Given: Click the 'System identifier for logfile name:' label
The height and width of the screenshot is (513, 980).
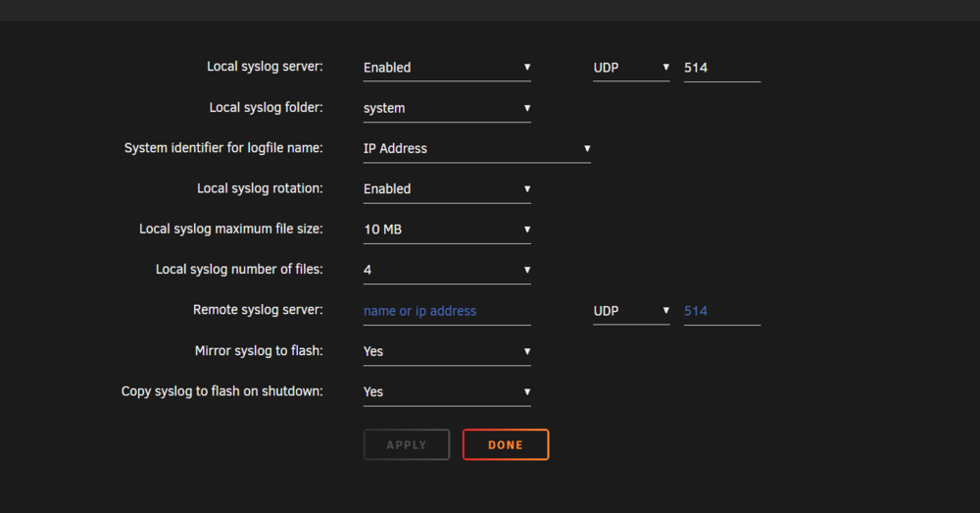Looking at the screenshot, I should point(223,148).
